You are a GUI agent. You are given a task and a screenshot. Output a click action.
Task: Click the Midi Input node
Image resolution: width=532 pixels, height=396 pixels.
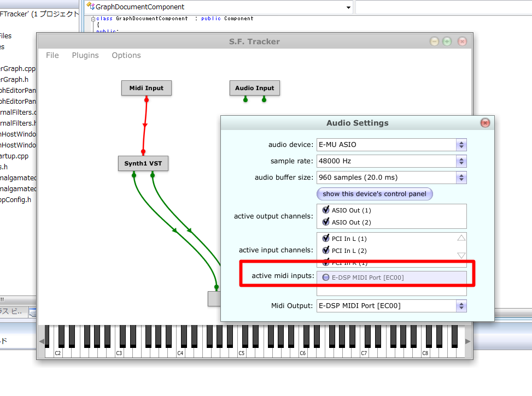[x=146, y=88]
